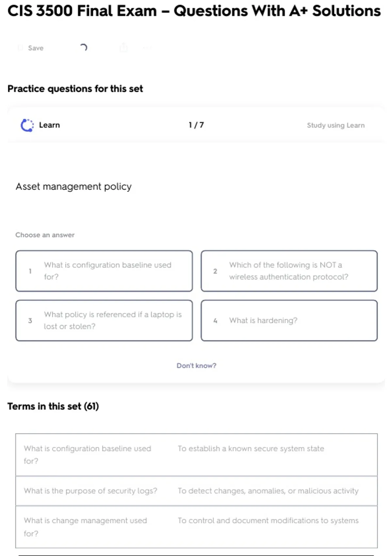Viewport: 392px width, 556px height.
Task: Choose the wireless authentication protocol answer
Action: [289, 271]
